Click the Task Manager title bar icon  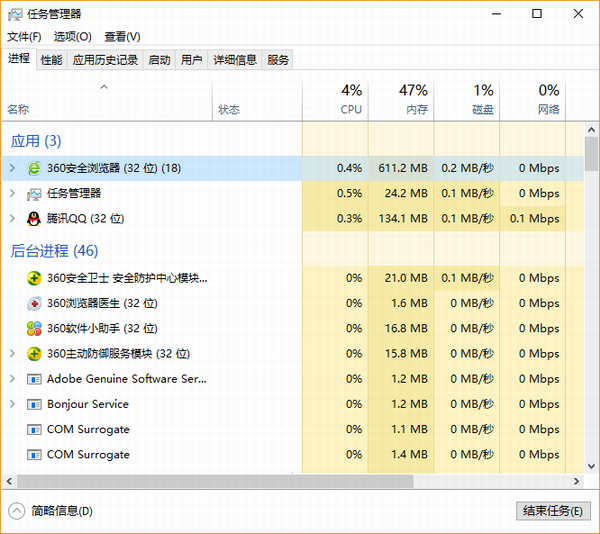tap(15, 14)
